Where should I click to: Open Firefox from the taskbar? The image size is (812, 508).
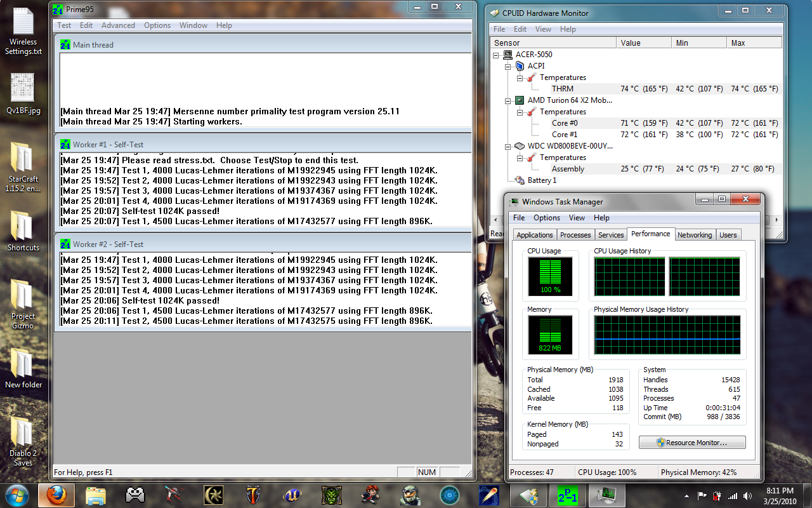(x=56, y=495)
